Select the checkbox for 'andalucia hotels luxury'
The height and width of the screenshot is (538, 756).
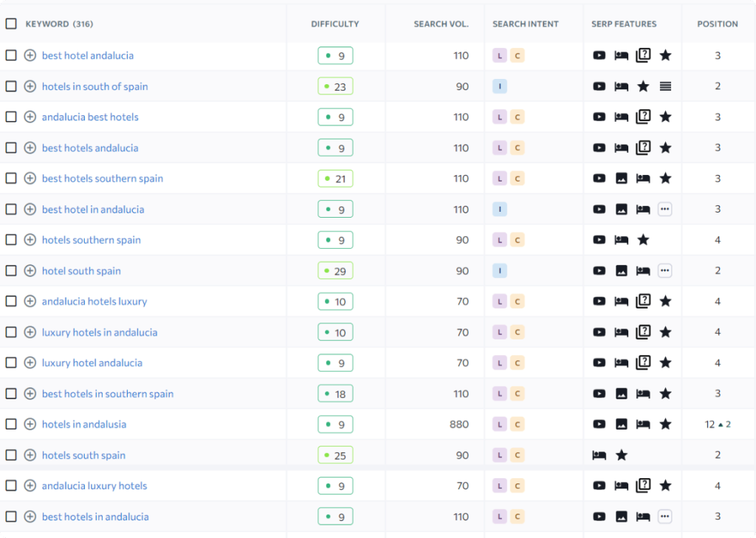11,301
